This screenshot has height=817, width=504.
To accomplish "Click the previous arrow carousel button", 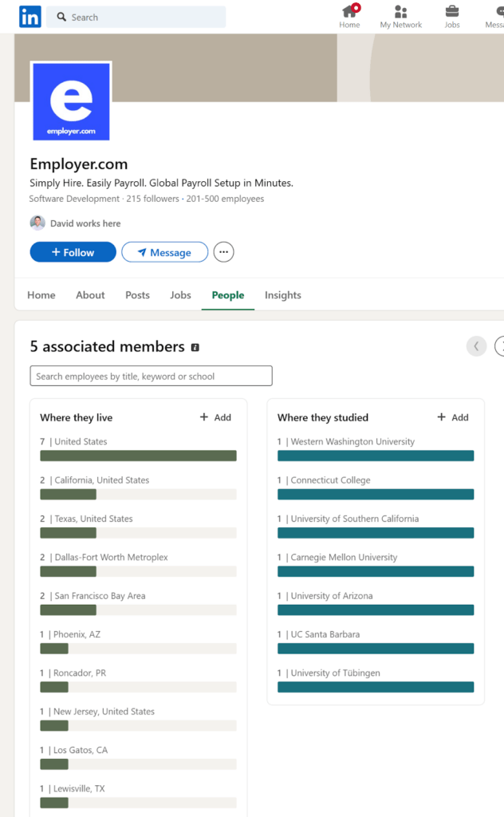I will (476, 346).
